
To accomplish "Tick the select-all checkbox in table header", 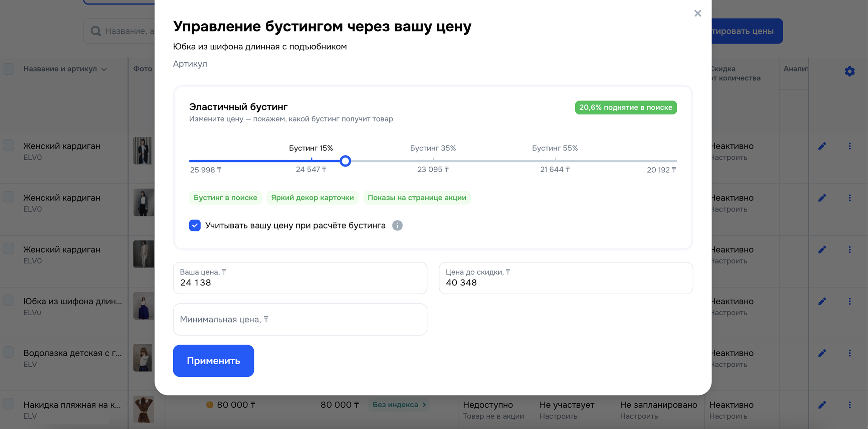I will [8, 69].
